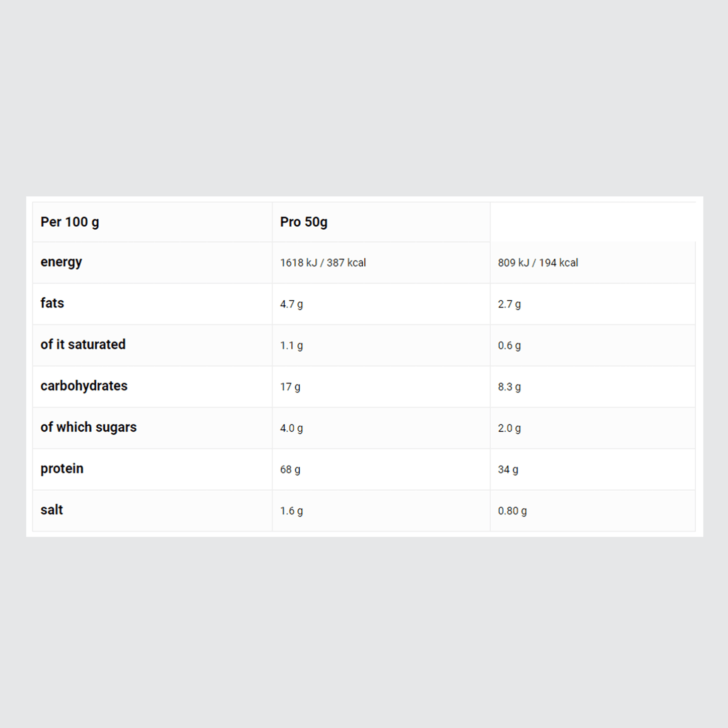The width and height of the screenshot is (728, 728).
Task: Click the "1618 kJ / 387 kcal" value
Action: [x=323, y=263]
